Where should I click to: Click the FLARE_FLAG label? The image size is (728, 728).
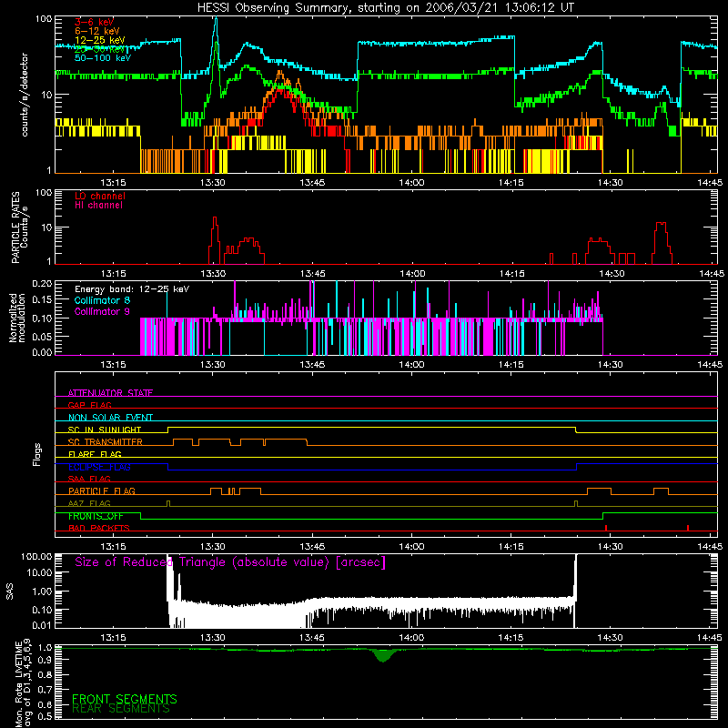[x=95, y=454]
